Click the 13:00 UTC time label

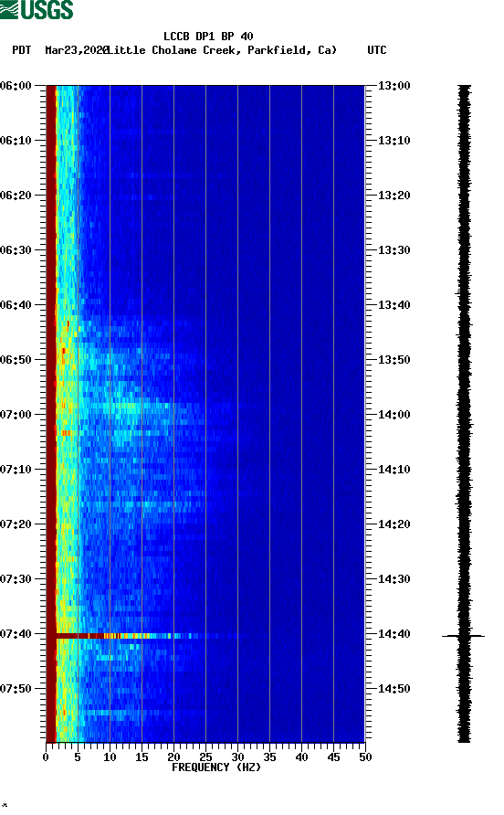394,86
